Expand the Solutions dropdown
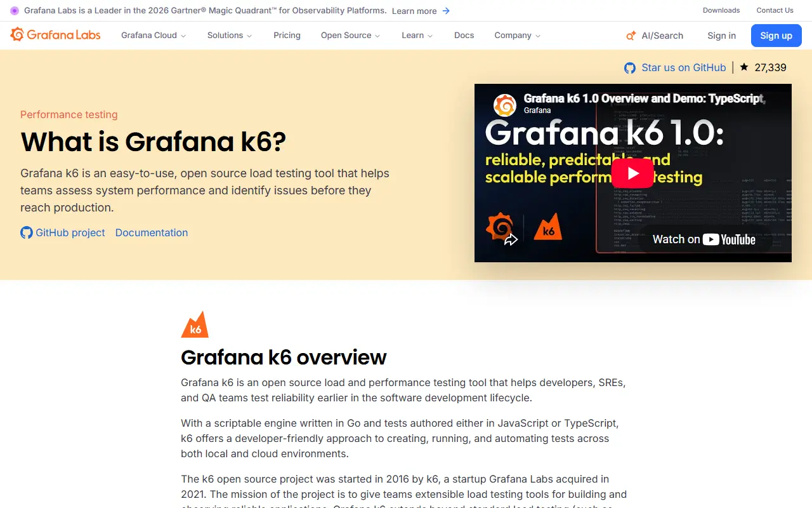812x508 pixels. (230, 36)
